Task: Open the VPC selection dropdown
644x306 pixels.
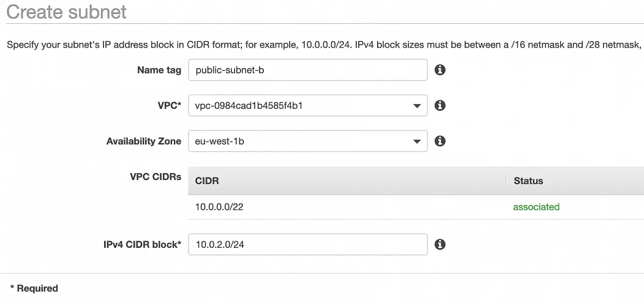Action: click(x=307, y=105)
